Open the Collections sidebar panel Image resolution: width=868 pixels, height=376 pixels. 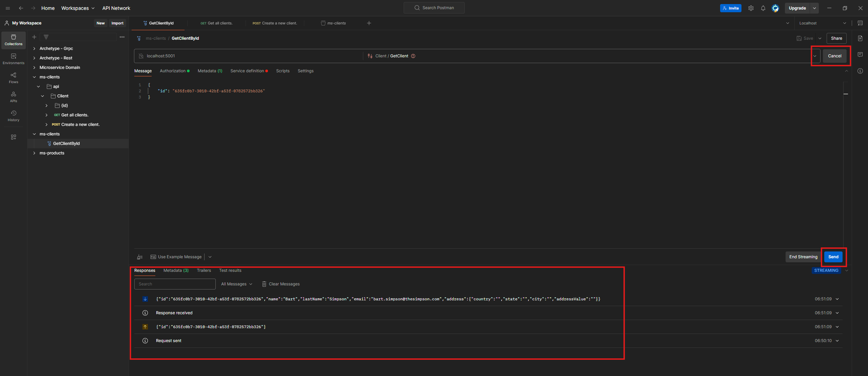click(x=14, y=40)
